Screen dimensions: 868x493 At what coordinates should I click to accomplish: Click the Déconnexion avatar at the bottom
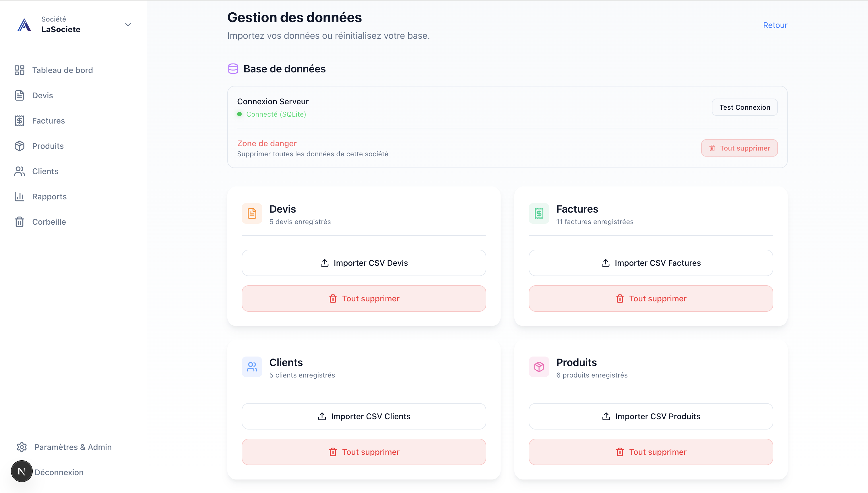21,471
